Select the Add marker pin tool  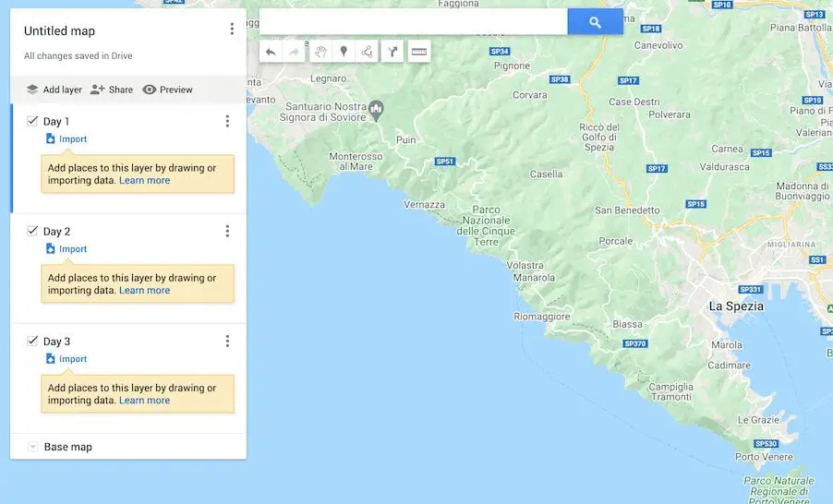point(344,52)
